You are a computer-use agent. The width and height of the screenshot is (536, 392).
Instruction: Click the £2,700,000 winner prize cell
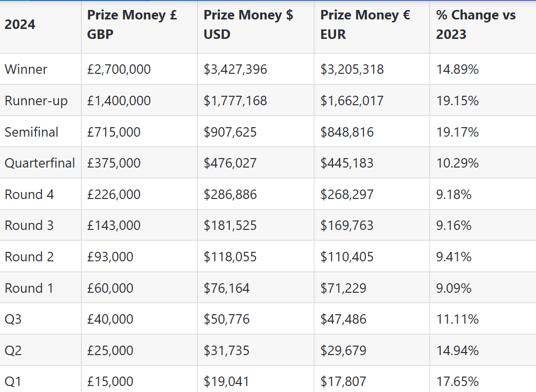tap(119, 69)
